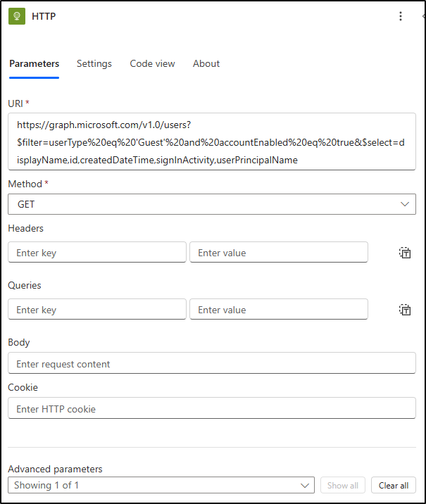Click the Clear all button
Screen dimensions: 426x504
(x=394, y=485)
